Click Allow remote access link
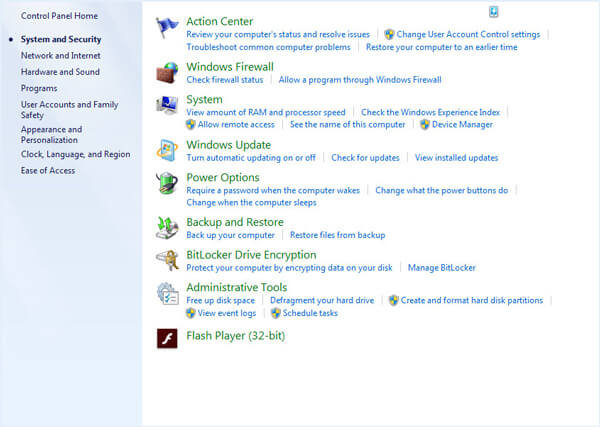 tap(236, 125)
